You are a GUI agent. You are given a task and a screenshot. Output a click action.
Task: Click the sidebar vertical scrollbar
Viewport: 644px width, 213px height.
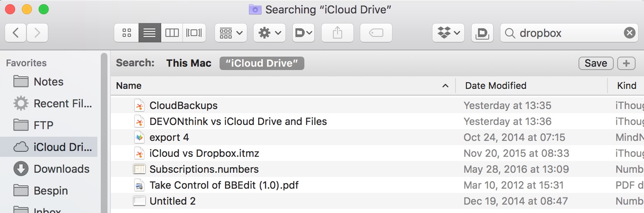tap(104, 132)
